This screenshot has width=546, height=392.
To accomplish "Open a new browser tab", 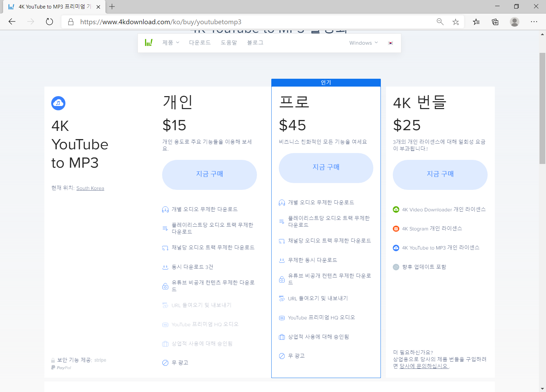I will click(112, 6).
